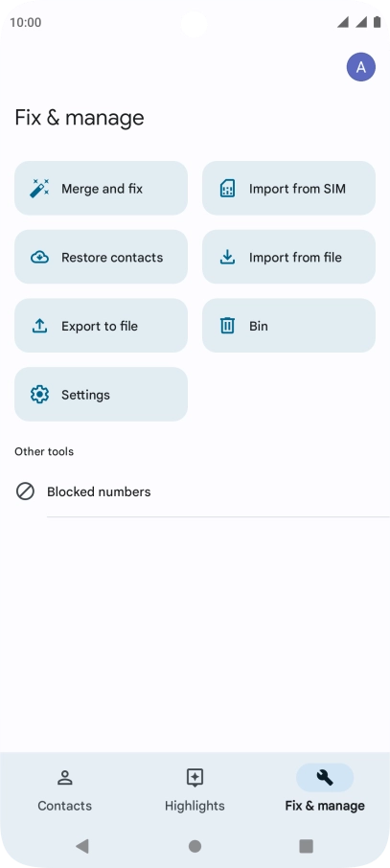Open the account avatar labeled A
The image size is (390, 868).
(x=361, y=67)
